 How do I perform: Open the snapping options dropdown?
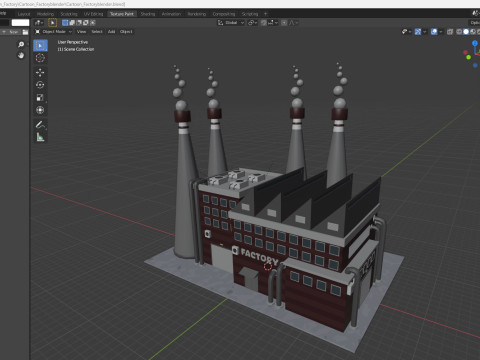[273, 23]
